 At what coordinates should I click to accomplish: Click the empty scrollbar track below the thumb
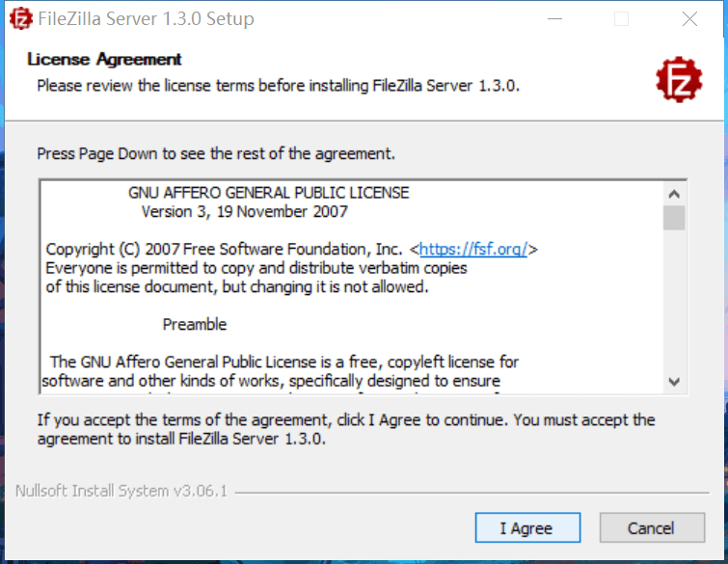(674, 301)
